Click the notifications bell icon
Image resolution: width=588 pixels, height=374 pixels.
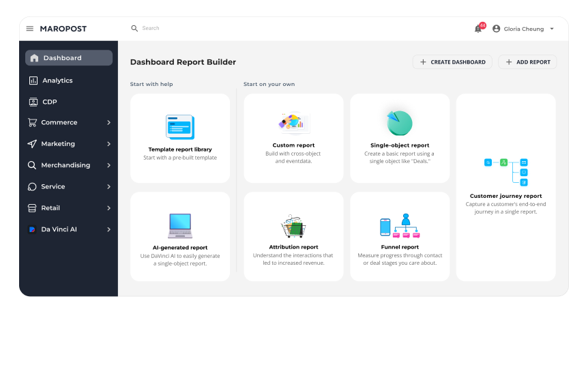[477, 29]
